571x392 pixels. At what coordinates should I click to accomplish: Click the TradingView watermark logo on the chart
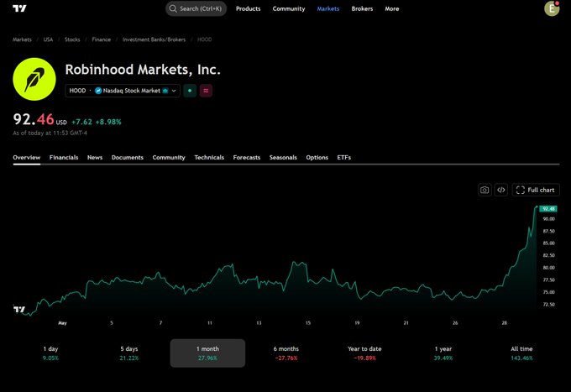(x=19, y=309)
